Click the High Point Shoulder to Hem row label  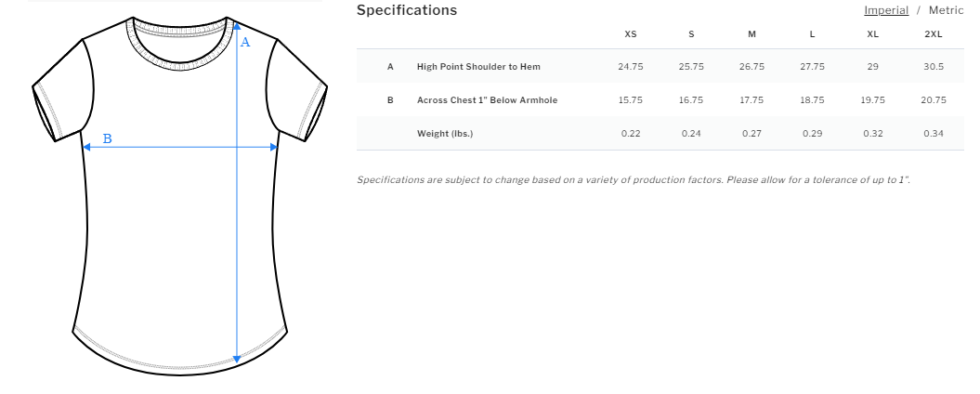[x=478, y=67]
